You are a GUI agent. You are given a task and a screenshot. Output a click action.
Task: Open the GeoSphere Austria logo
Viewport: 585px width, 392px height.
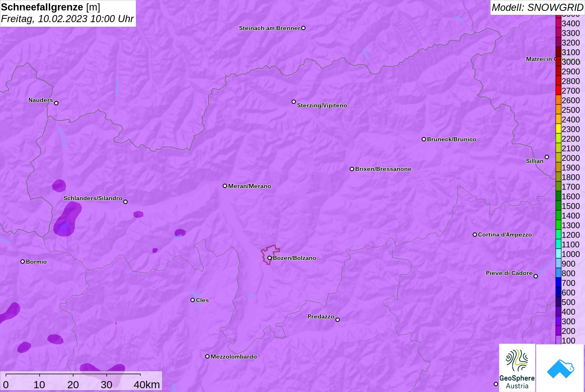point(517,368)
